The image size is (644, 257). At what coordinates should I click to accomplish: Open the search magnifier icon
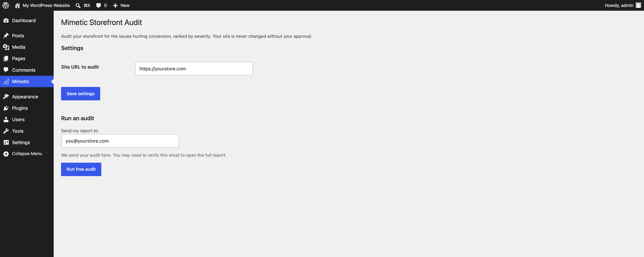pos(78,6)
